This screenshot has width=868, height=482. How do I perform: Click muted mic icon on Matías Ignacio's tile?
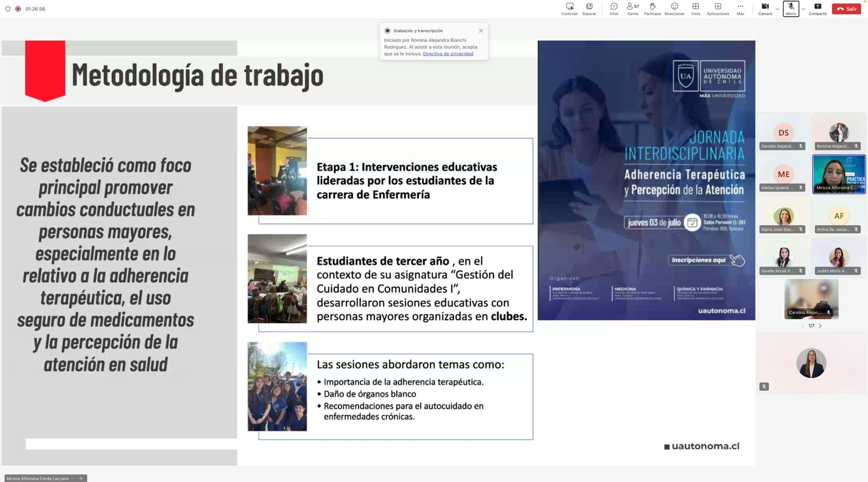pos(801,188)
